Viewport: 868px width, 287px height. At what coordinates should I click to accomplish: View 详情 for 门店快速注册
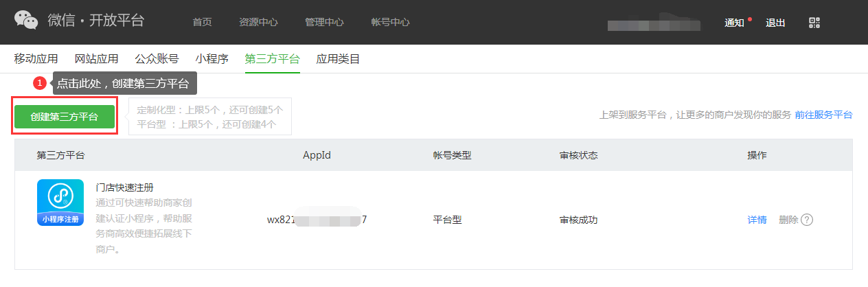pyautogui.click(x=757, y=220)
